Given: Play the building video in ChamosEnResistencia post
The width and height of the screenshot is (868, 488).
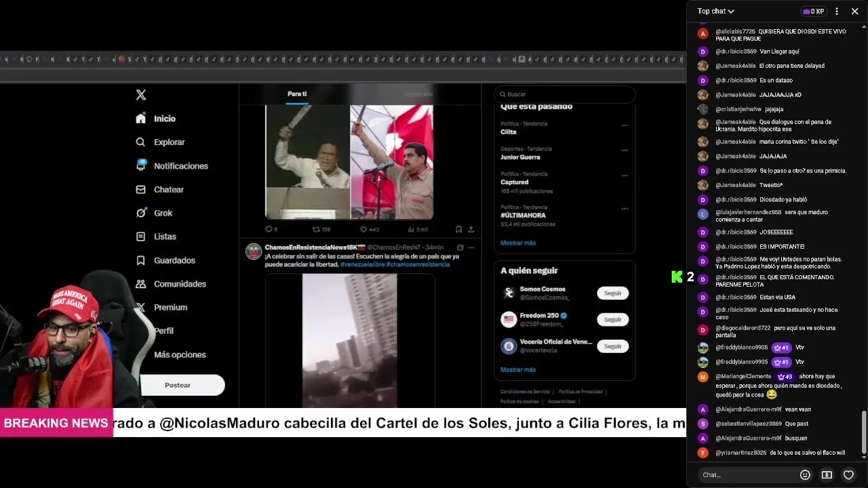Looking at the screenshot, I should 349,340.
